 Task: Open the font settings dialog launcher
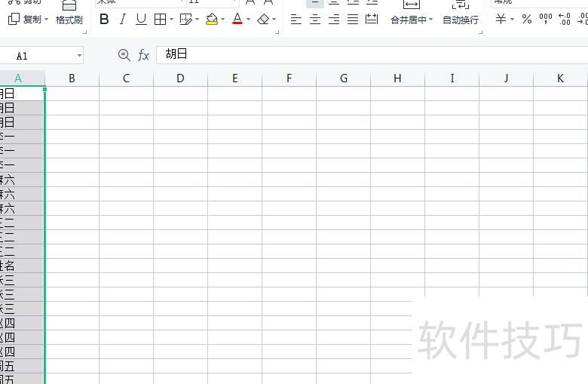coord(277,32)
